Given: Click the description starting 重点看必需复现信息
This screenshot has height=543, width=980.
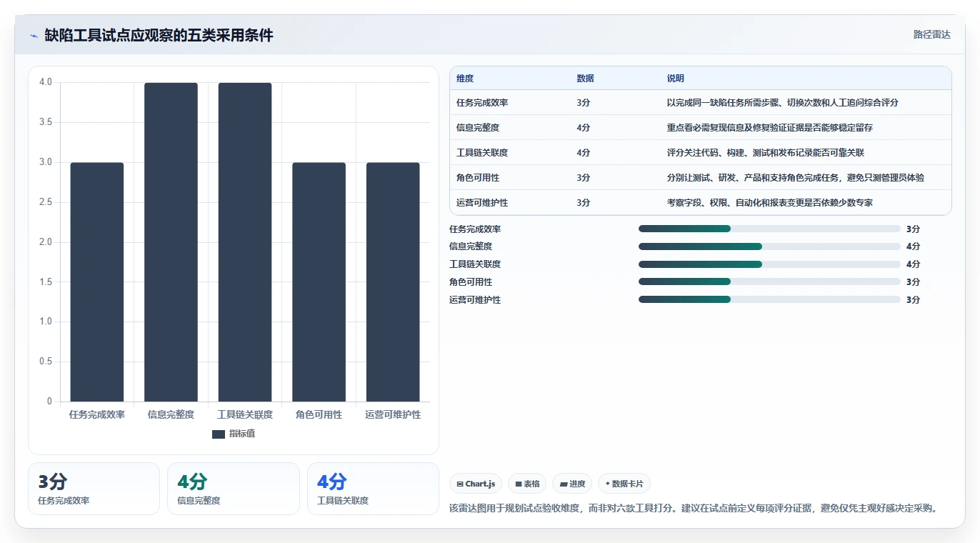Looking at the screenshot, I should click(770, 128).
